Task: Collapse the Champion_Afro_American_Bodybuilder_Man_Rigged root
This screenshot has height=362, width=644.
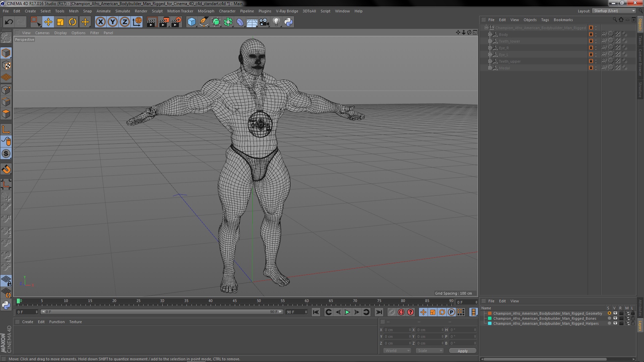Action: click(x=486, y=28)
